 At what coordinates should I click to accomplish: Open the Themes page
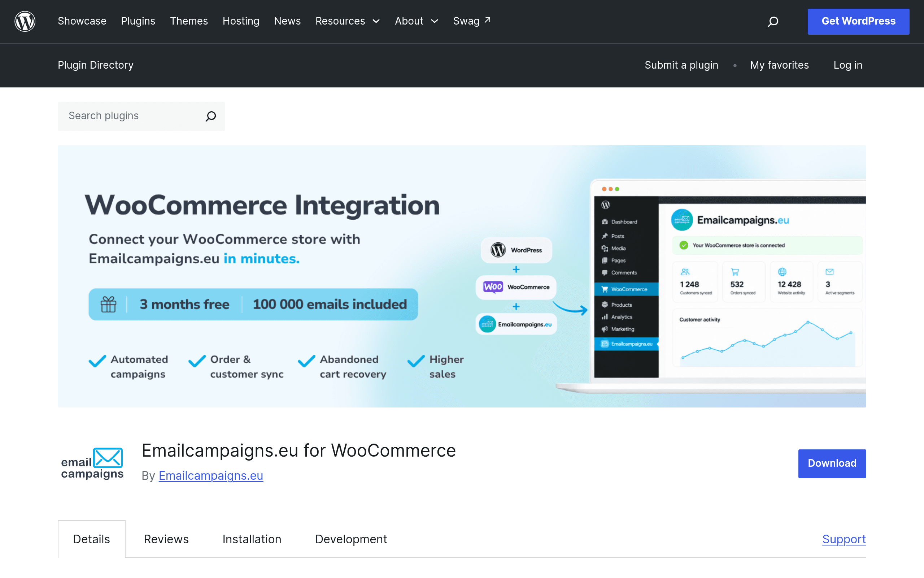[x=189, y=21]
